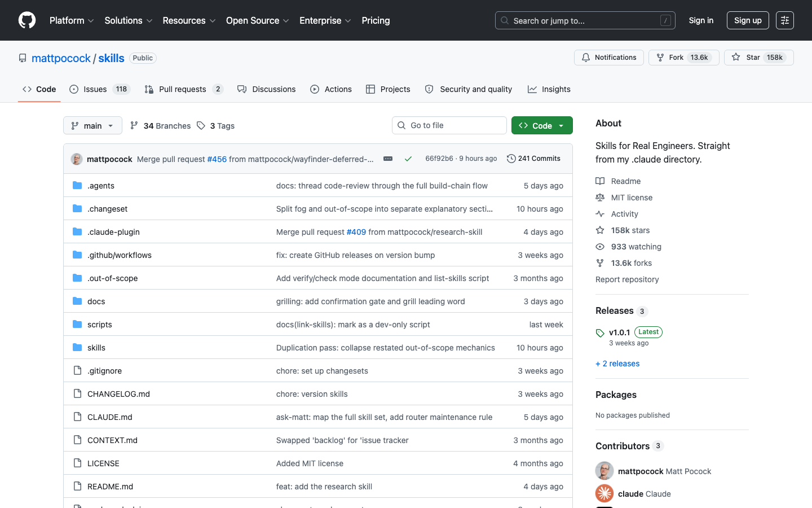Open the Security and quality tab
Viewport: 812px width, 508px height.
coord(469,89)
